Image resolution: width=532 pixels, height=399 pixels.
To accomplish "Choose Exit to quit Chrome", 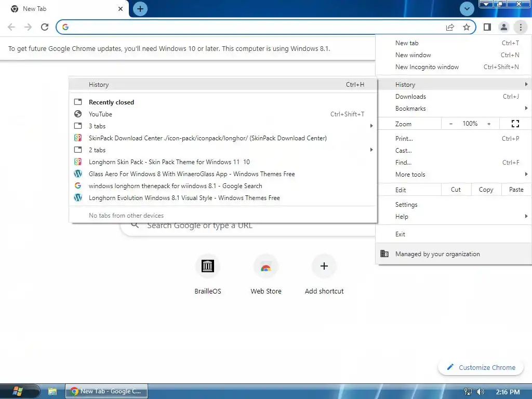I will click(453, 234).
